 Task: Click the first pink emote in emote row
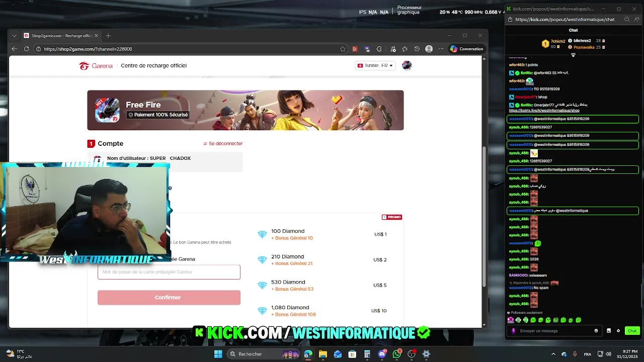pyautogui.click(x=511, y=320)
